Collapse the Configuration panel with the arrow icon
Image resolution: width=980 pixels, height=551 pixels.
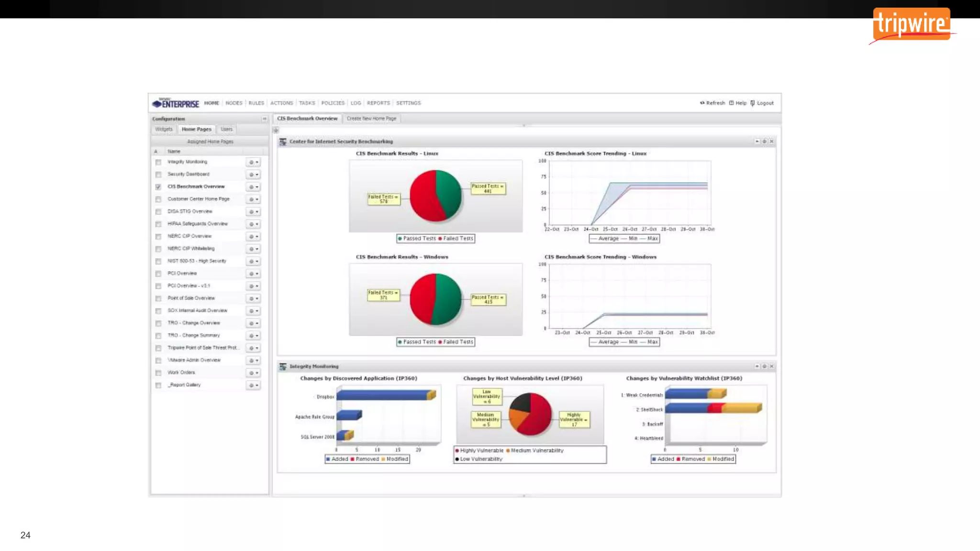[x=264, y=119]
